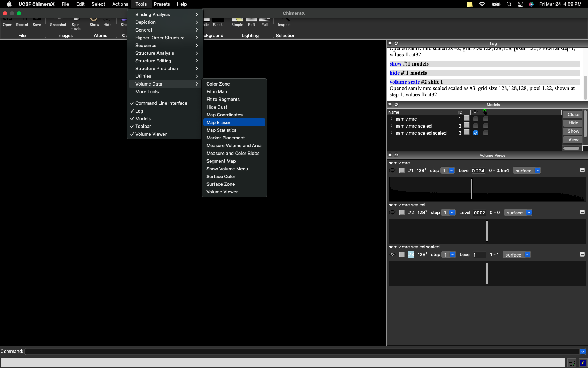588x368 pixels.
Task: Click map #2 color swatch in Volume Viewer
Action: coord(402,212)
